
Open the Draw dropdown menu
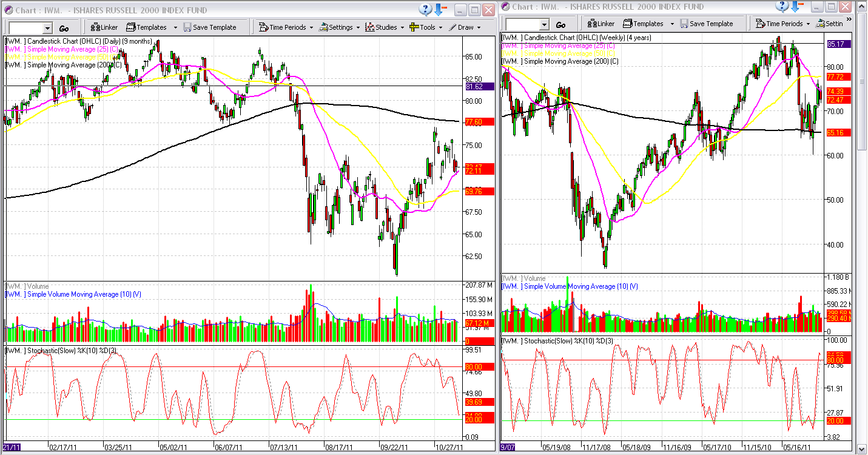point(465,27)
